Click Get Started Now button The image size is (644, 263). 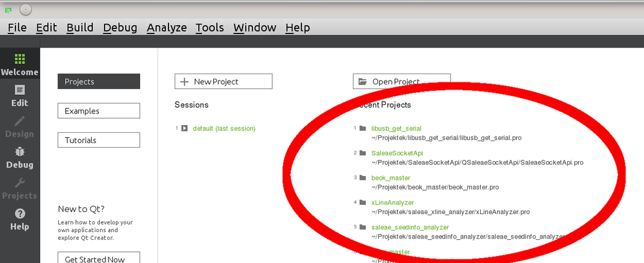[99, 258]
